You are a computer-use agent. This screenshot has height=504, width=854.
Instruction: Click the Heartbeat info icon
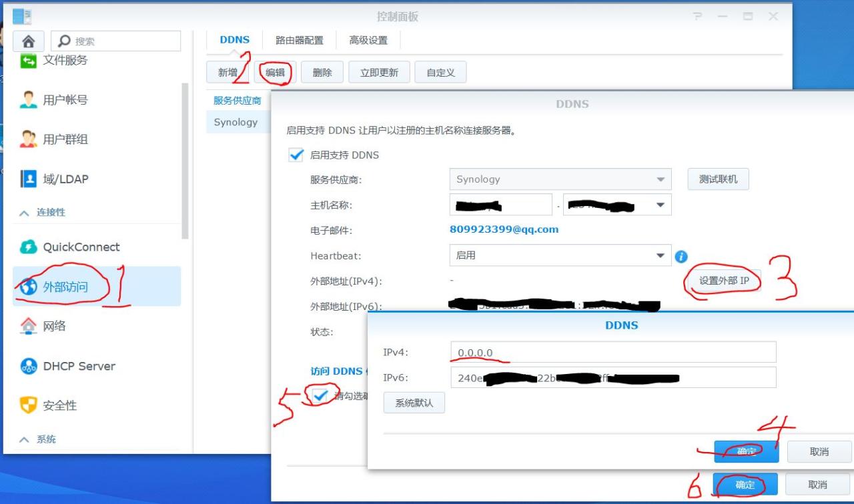[681, 256]
